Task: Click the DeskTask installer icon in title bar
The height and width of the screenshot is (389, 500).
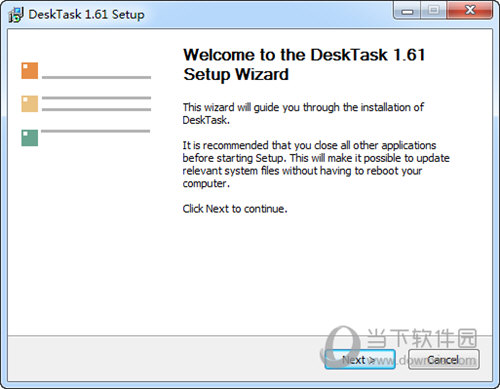Action: tap(16, 15)
